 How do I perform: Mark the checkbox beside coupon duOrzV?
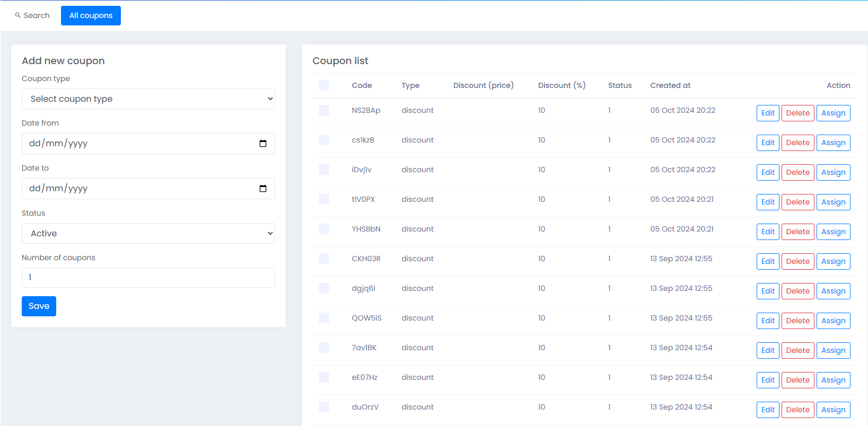pyautogui.click(x=324, y=407)
